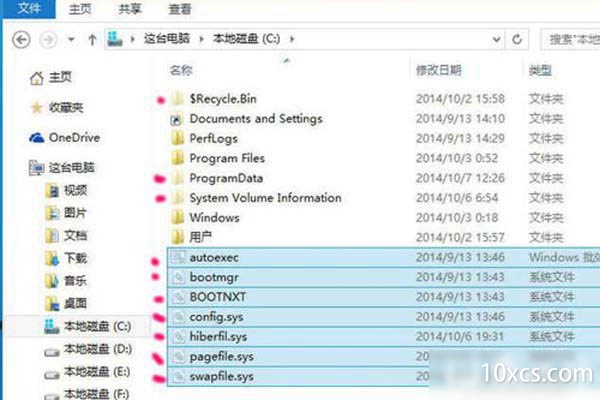Viewport: 600px width, 400px height.
Task: Switch to the 共享 ribbon tab
Action: 130,9
